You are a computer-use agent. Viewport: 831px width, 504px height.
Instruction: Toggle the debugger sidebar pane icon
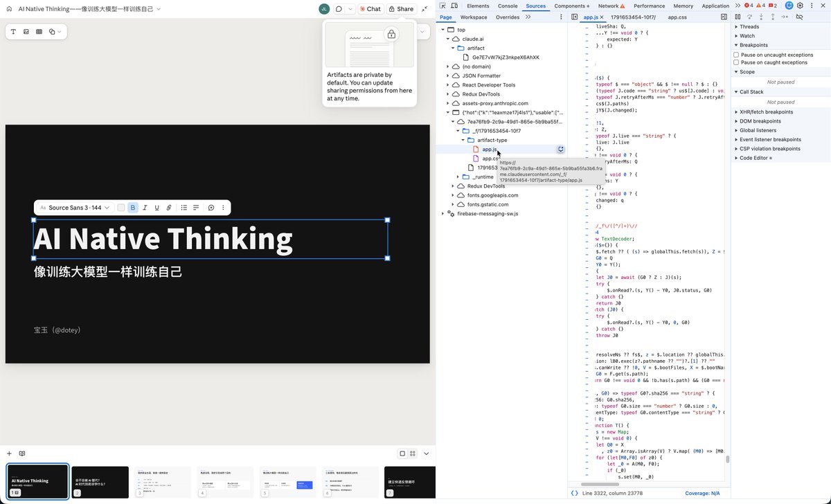(724, 17)
